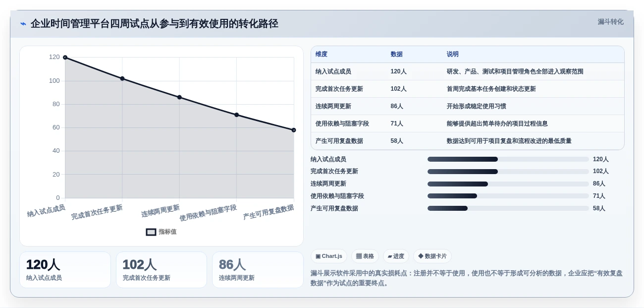This screenshot has height=308, width=644.
Task: Click the progress bar for 连续两周更新
Action: [x=508, y=184]
